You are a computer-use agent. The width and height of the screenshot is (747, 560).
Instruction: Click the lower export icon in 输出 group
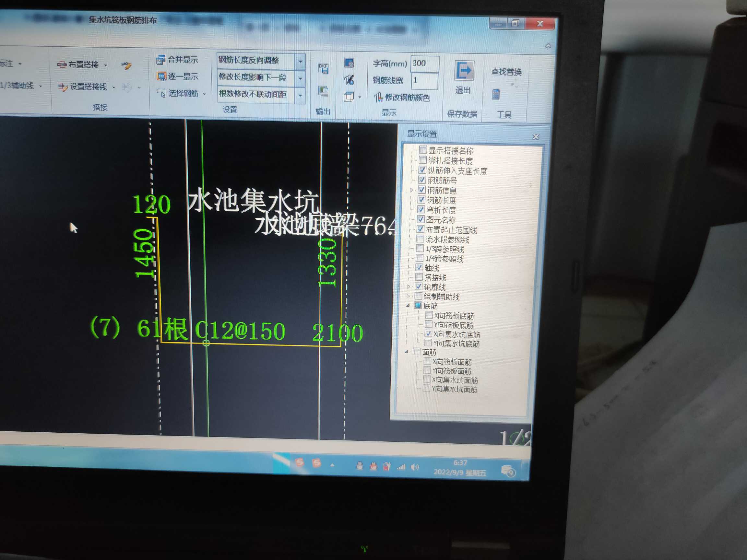pos(324,91)
